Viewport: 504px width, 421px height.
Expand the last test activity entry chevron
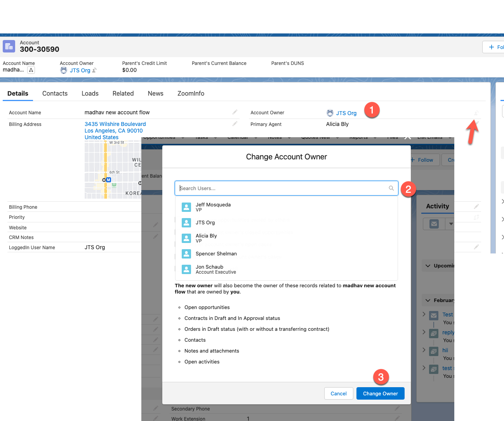click(424, 368)
